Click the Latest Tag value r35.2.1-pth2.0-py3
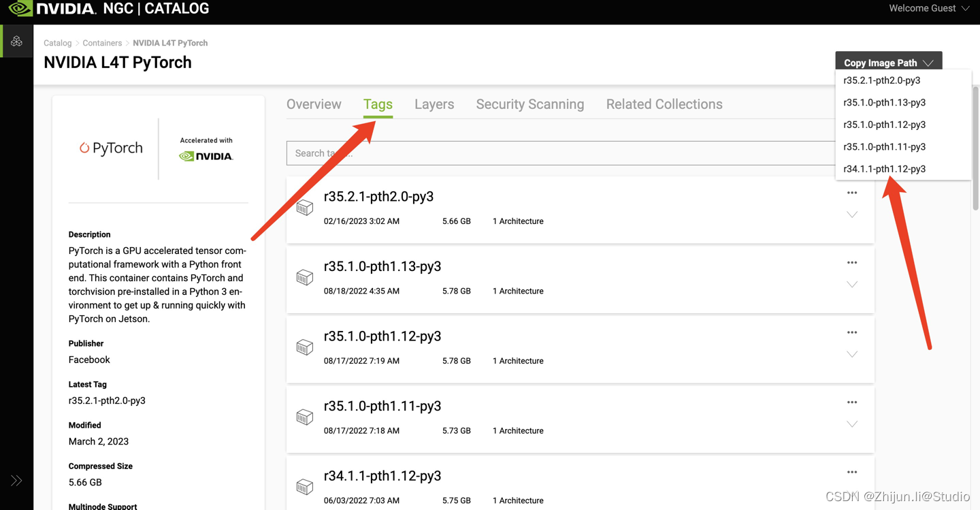 point(107,400)
